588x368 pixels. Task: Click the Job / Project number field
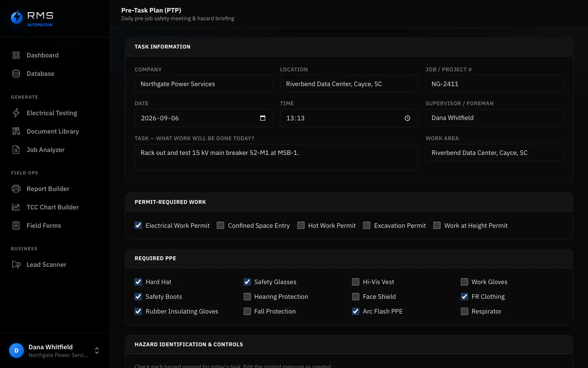click(x=494, y=84)
